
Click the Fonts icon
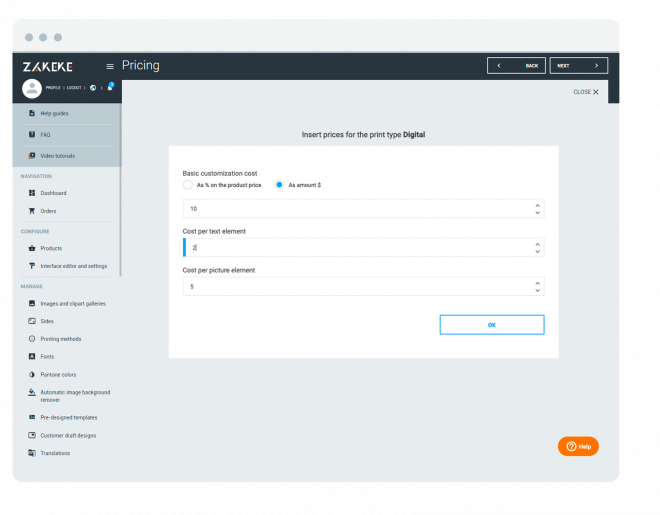32,356
